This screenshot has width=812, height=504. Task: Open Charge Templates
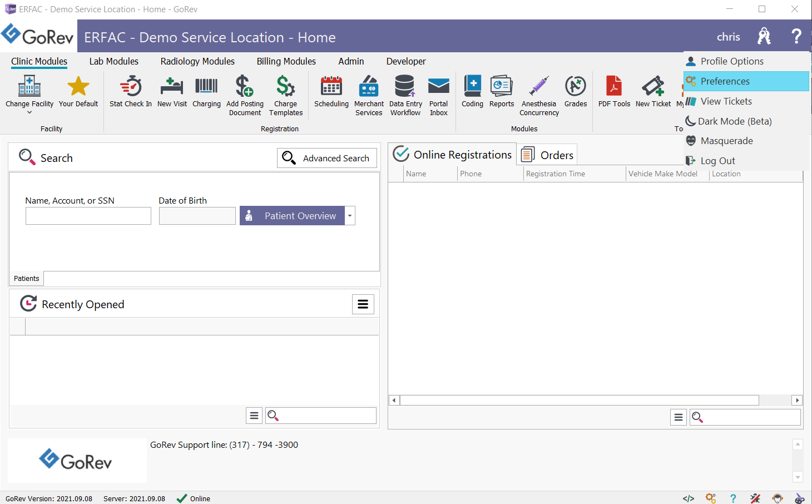(286, 96)
